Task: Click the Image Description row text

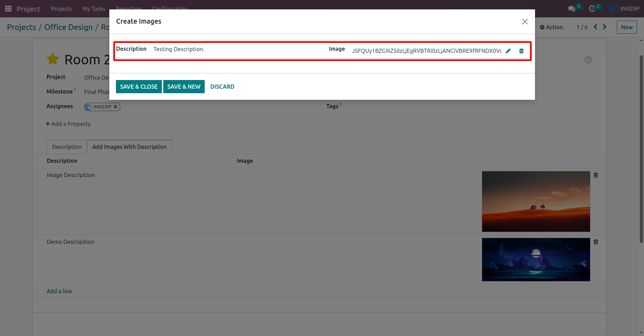Action: tap(71, 175)
